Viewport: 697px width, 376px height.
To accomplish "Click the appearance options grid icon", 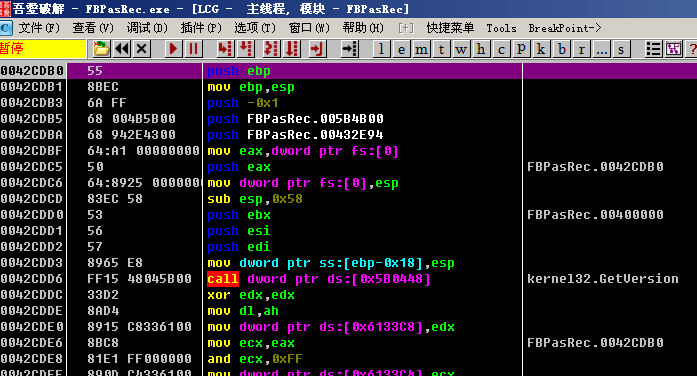I will coord(673,48).
